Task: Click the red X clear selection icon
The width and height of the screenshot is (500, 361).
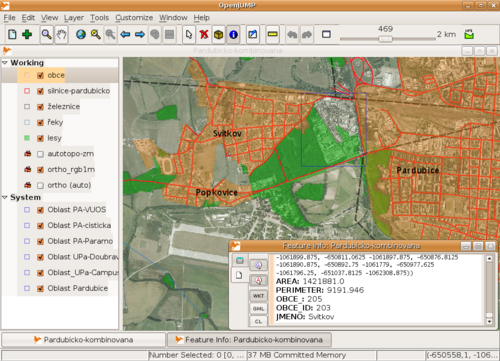Action: tap(204, 34)
